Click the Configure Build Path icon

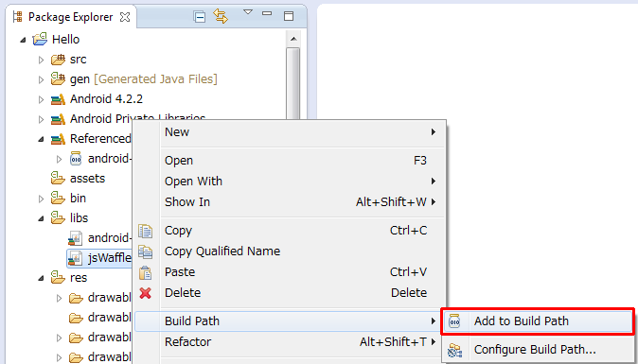coord(454,350)
